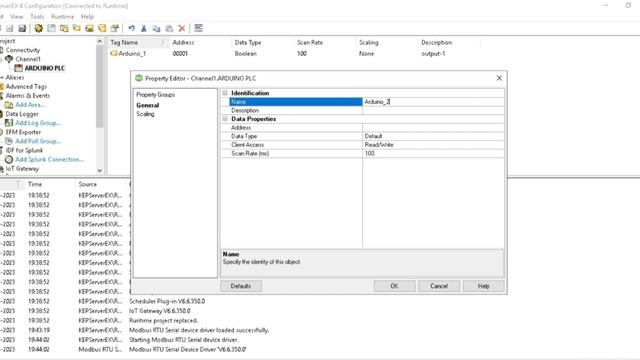640x360 pixels.
Task: Sort by the Scan Rate column header
Action: click(x=324, y=42)
